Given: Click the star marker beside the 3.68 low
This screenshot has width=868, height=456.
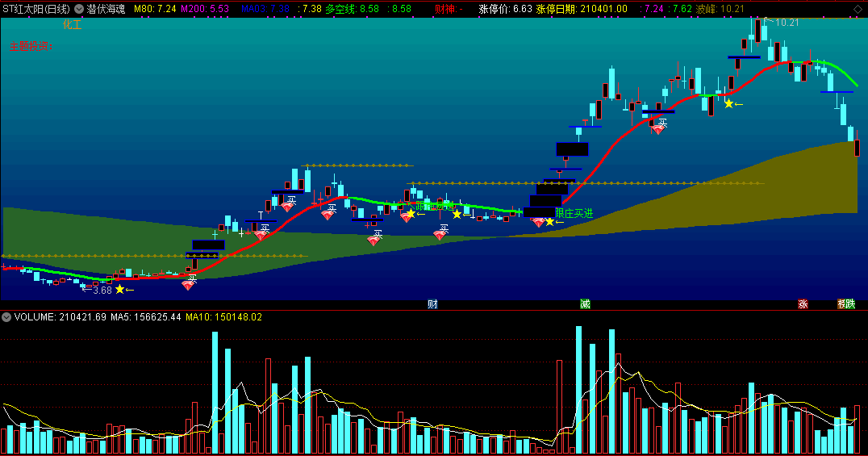Looking at the screenshot, I should tap(119, 289).
